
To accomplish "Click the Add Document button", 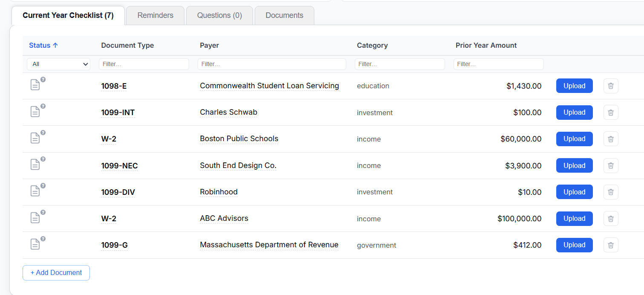I will 56,273.
